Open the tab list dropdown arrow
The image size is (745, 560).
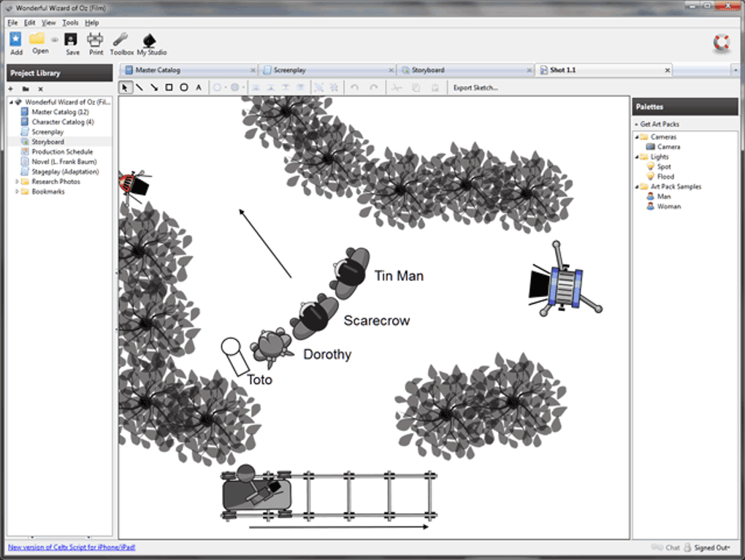tap(735, 70)
